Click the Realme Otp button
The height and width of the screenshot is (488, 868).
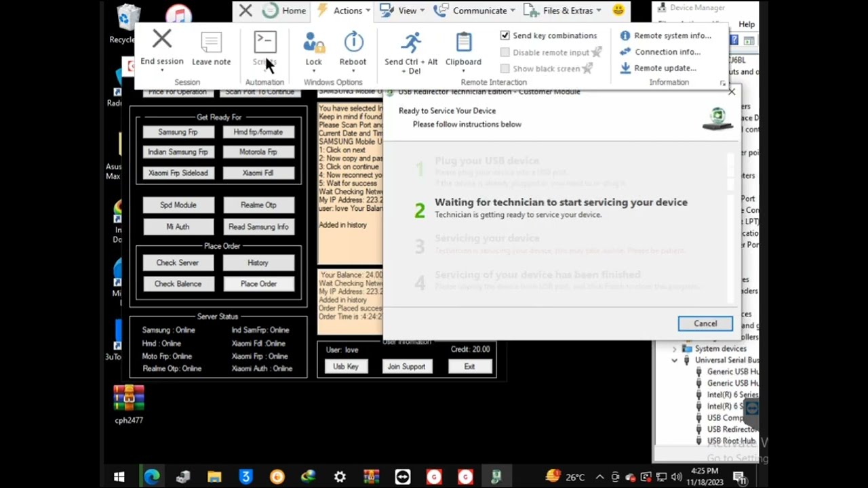pos(258,205)
